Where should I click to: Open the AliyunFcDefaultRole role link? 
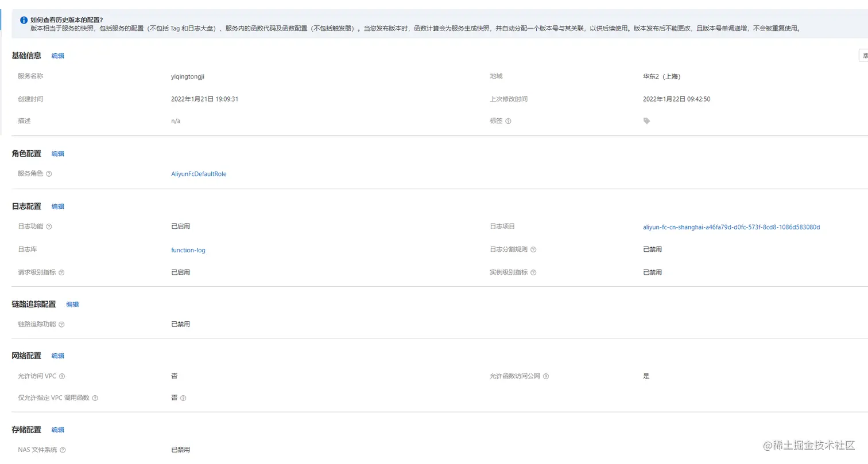(x=199, y=174)
